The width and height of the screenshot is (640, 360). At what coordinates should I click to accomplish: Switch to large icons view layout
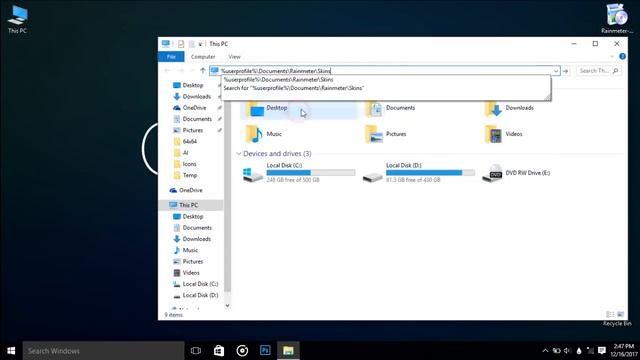[620, 314]
